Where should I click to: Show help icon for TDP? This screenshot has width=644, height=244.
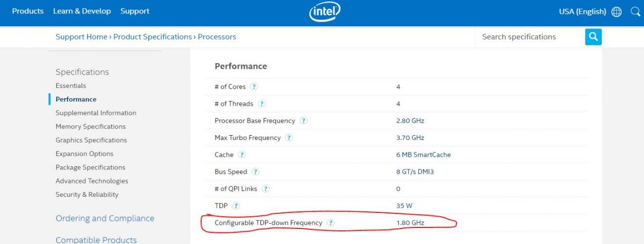(x=236, y=205)
